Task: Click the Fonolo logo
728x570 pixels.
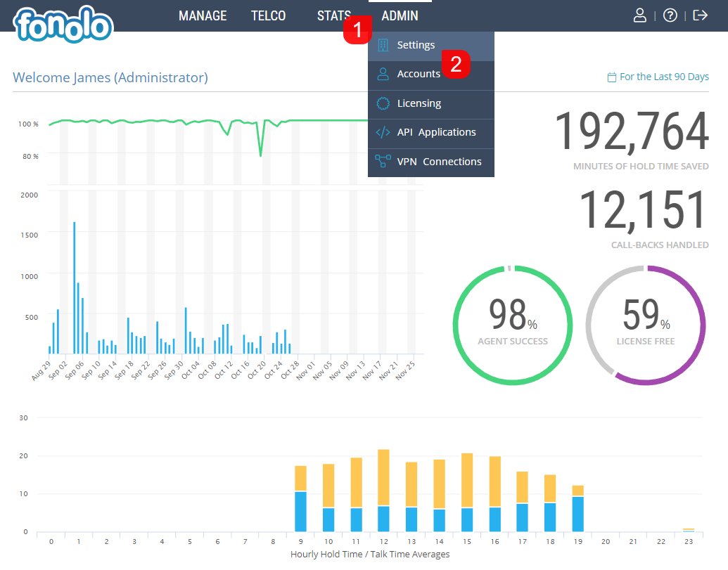Action: (x=63, y=24)
